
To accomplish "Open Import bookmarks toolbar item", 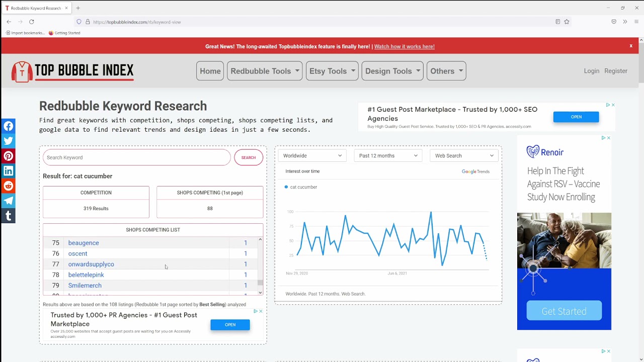I will pos(25,33).
